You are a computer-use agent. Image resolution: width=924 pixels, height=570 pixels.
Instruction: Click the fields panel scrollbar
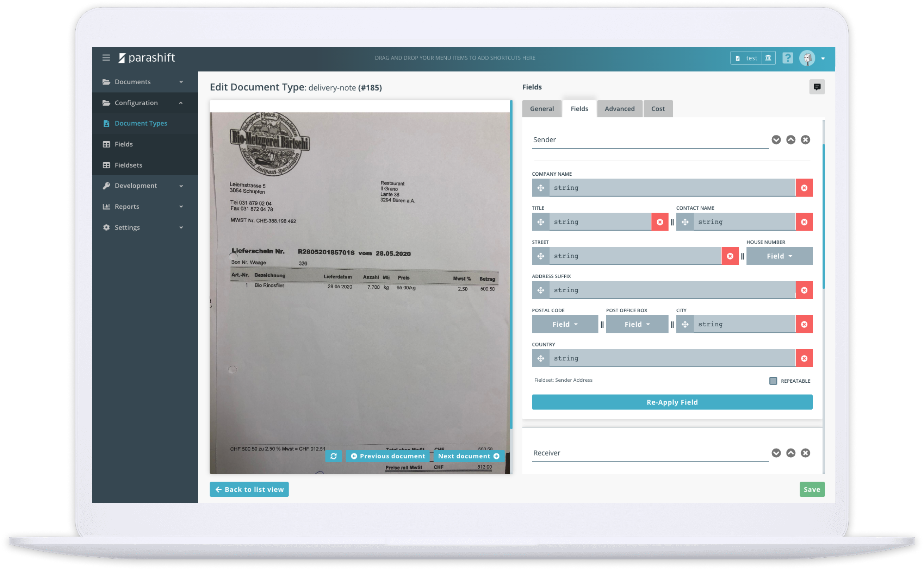tap(823, 215)
